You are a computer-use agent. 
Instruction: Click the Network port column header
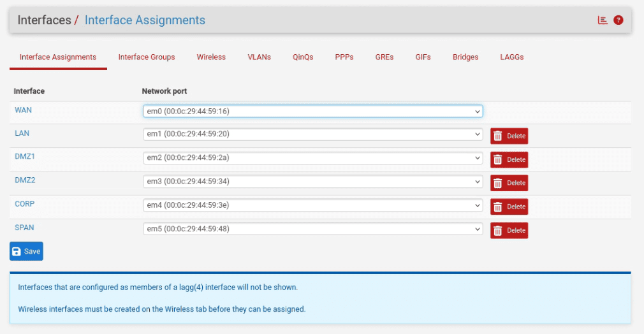tap(165, 91)
